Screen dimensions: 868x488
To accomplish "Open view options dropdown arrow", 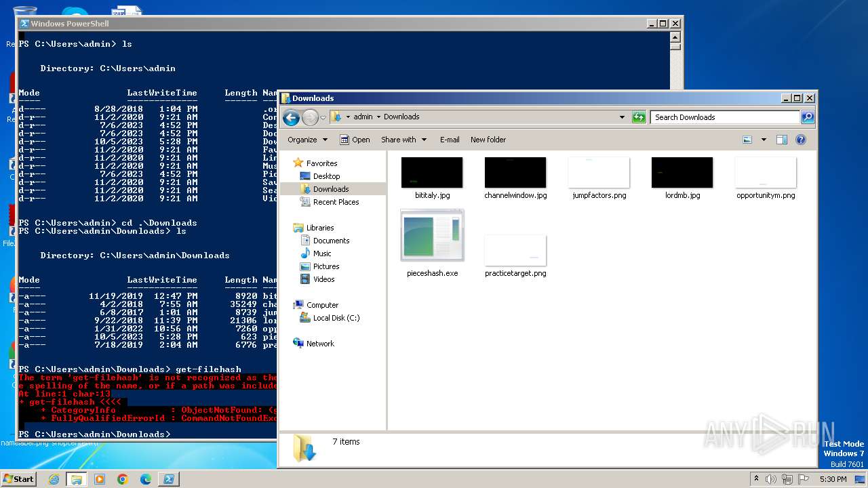I will 764,140.
